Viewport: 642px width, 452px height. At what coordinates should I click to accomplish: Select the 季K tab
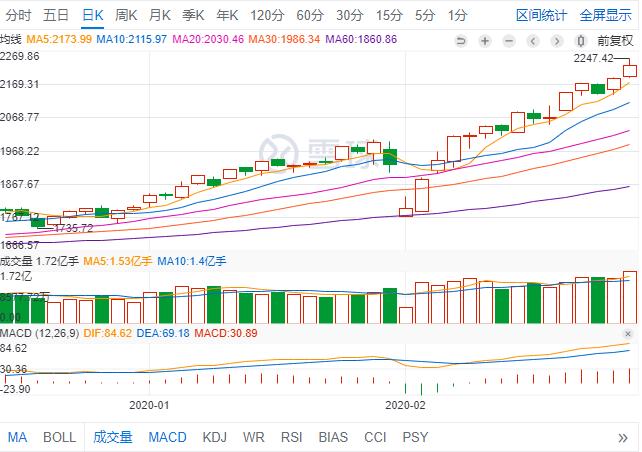[193, 16]
